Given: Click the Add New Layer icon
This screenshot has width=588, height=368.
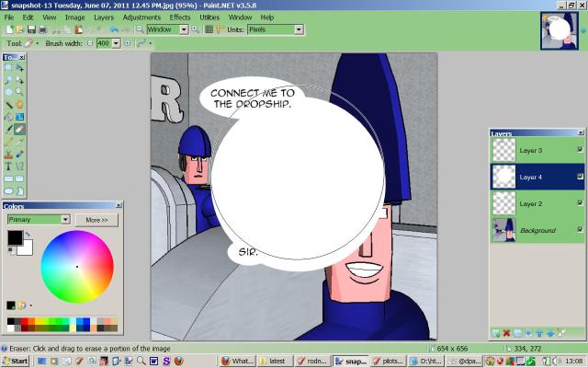Looking at the screenshot, I should [496, 333].
